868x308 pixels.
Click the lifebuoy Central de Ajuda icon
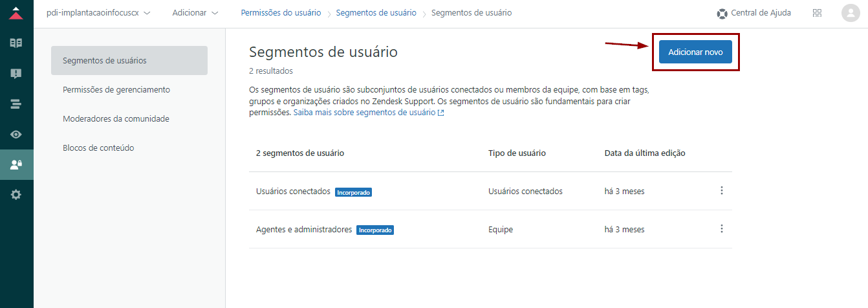coord(722,14)
